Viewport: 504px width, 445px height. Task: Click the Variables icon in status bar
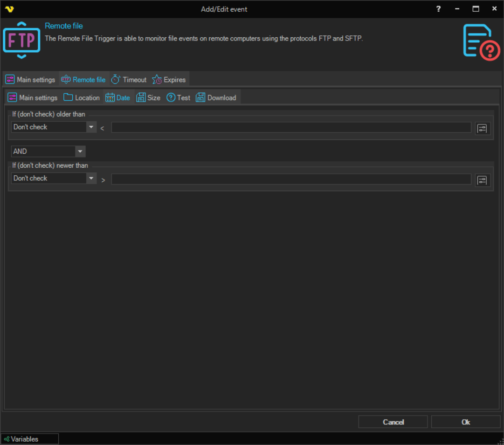tap(7, 439)
